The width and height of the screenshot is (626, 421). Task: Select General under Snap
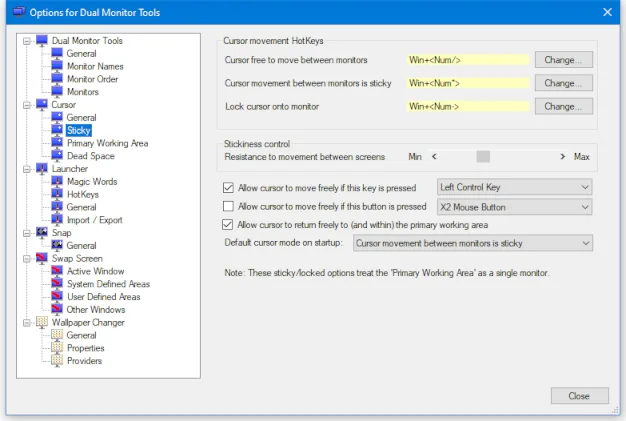81,245
